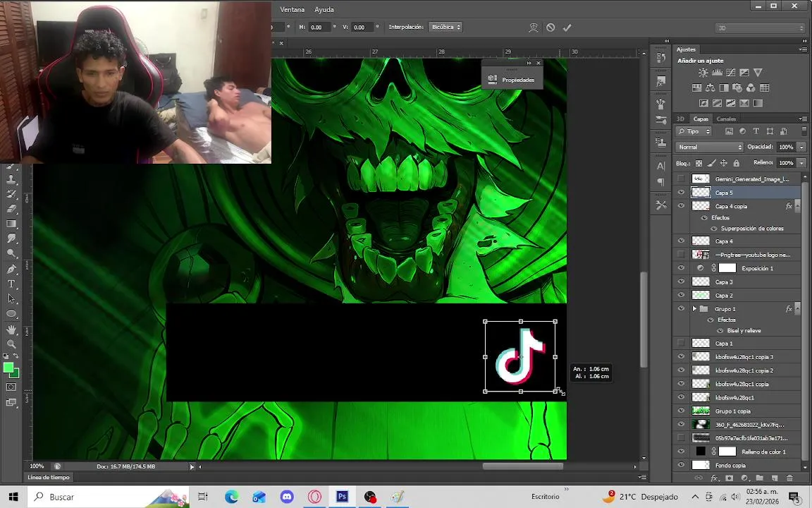Filter layers by type layers (T icon)
Viewport: 812px width, 508px height.
[x=756, y=132]
